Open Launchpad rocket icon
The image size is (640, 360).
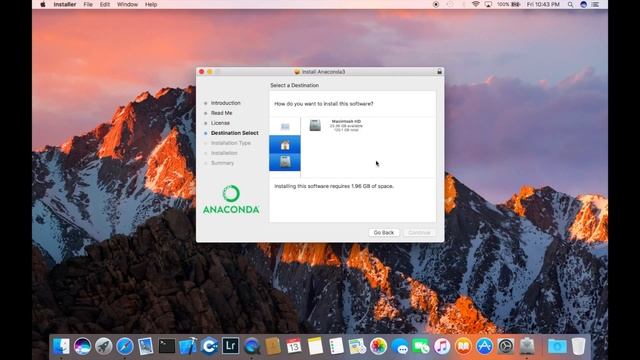coord(104,347)
